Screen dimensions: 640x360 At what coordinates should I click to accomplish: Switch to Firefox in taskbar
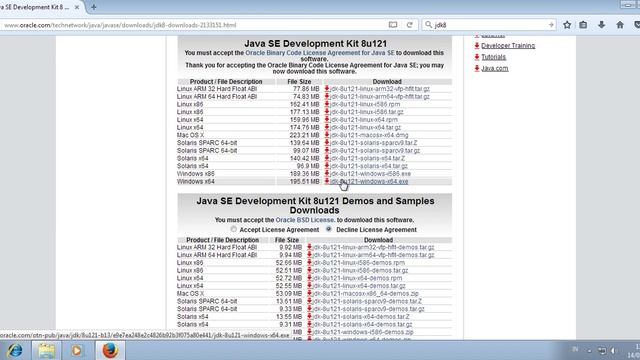(x=110, y=351)
